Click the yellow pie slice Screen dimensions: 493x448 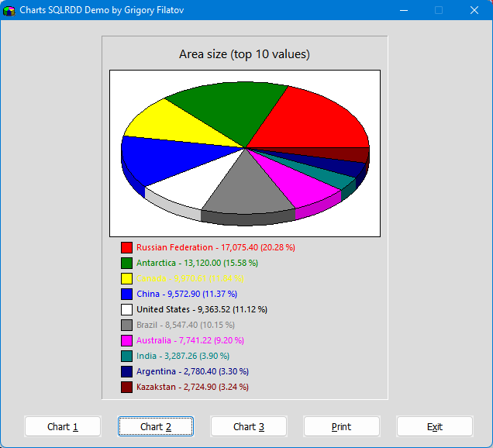176,124
